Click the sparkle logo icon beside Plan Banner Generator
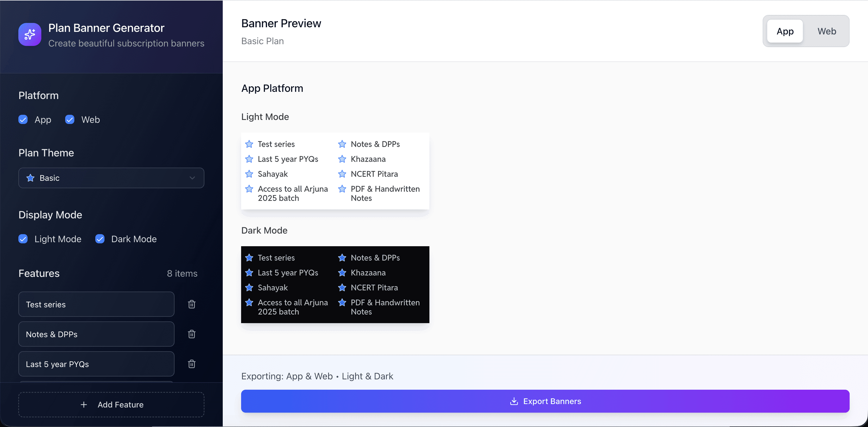The image size is (868, 427). [x=30, y=34]
